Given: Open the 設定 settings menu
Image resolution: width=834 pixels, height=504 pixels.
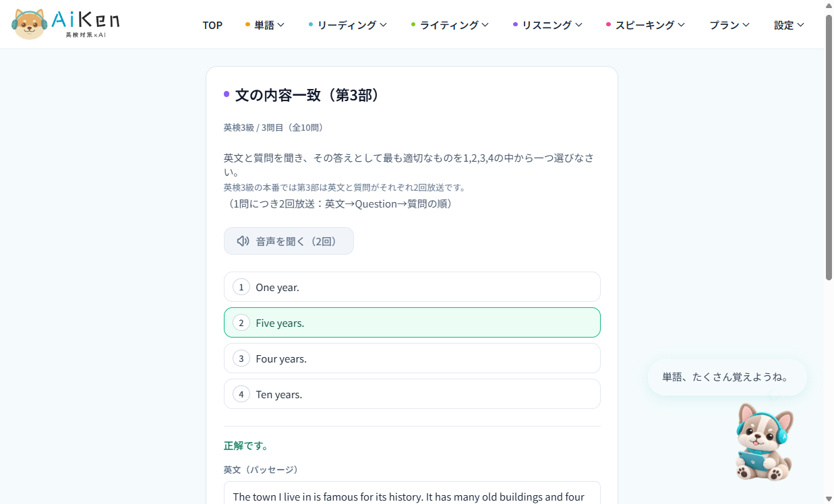Looking at the screenshot, I should coord(789,25).
